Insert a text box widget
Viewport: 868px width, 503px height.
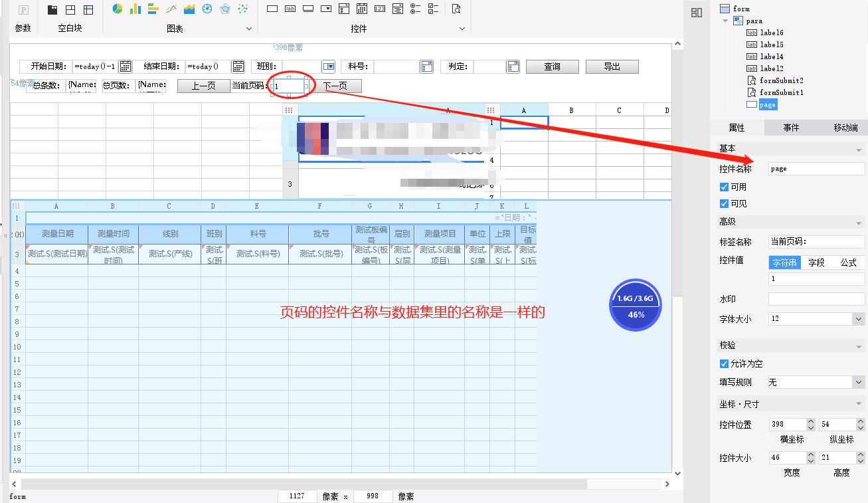[272, 9]
